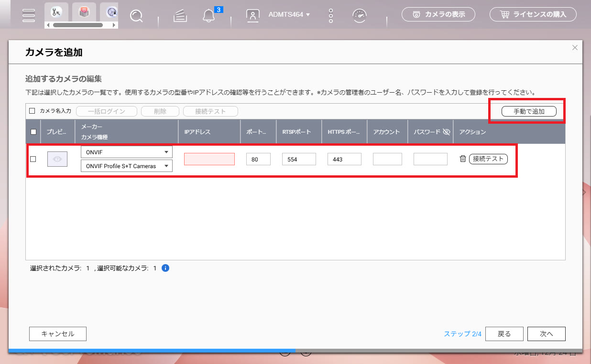Open the dashboard gauge icon
This screenshot has height=364, width=591.
point(359,15)
